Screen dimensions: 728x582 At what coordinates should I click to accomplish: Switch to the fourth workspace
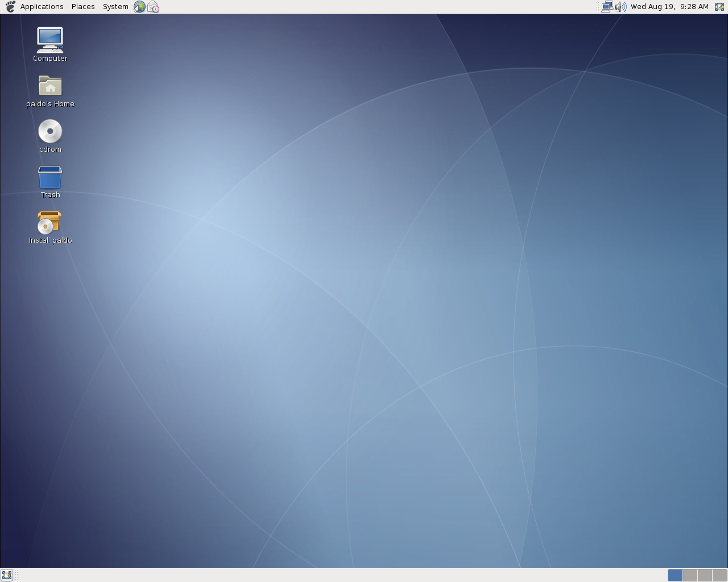(719, 575)
